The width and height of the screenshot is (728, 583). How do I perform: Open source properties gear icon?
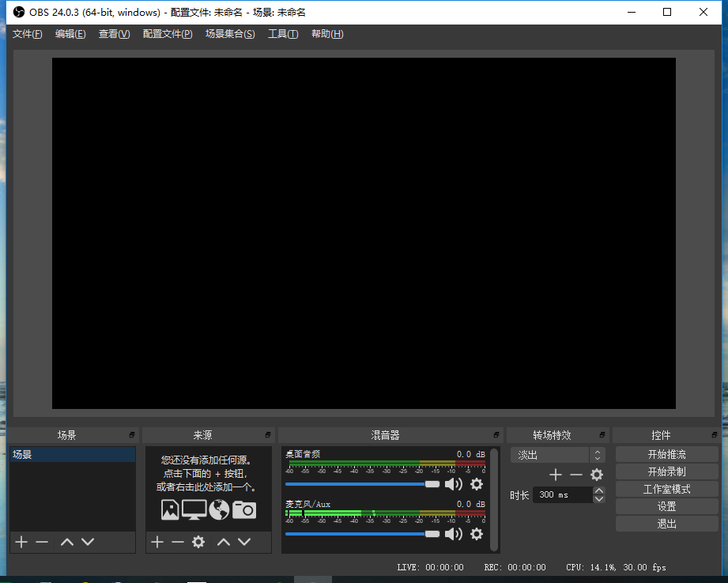(198, 542)
